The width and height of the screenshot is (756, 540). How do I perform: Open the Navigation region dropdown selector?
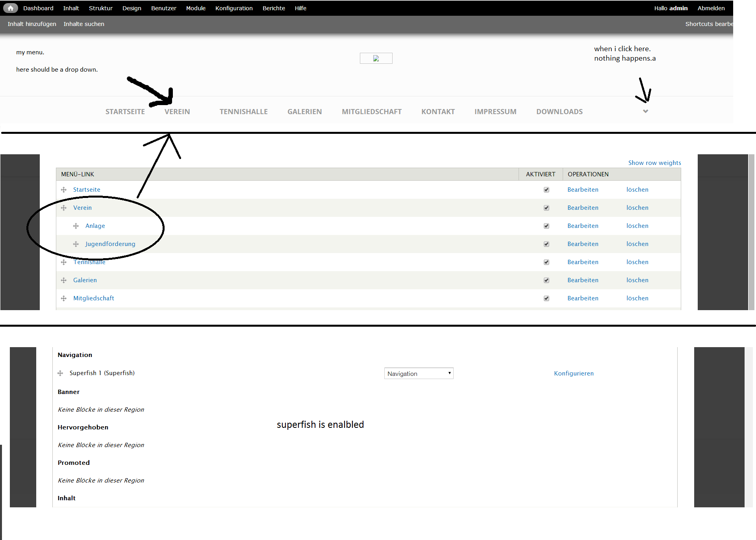(x=419, y=373)
